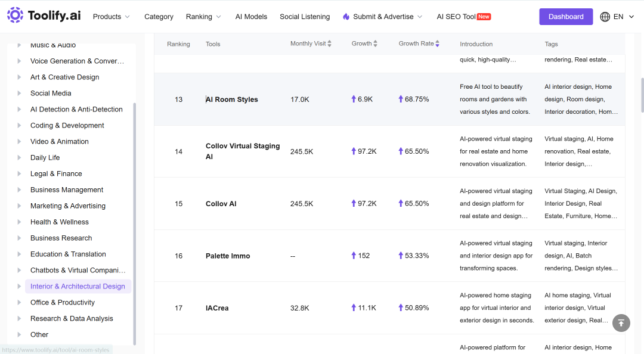Expand the Voice Generation & Conversion category
The width and height of the screenshot is (644, 354).
[19, 61]
